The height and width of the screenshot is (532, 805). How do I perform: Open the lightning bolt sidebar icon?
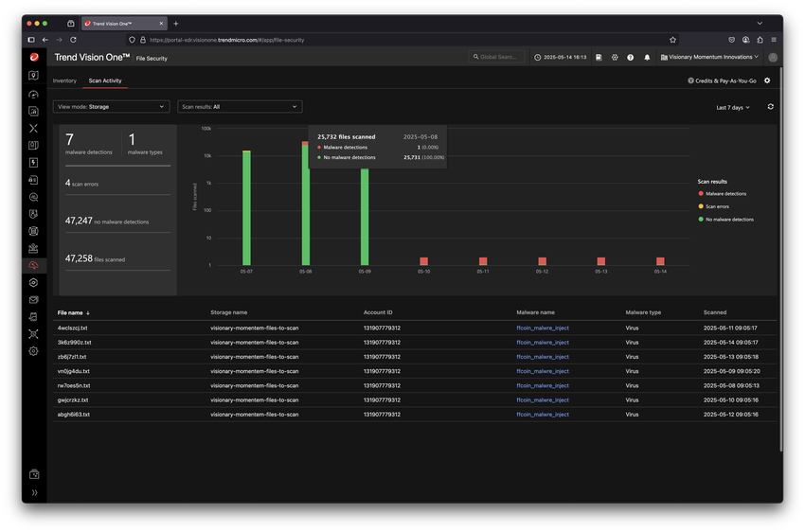[34, 163]
